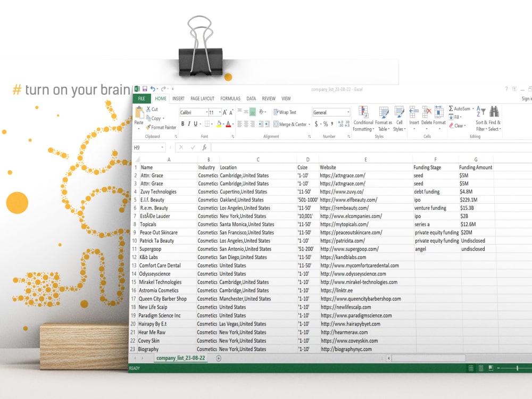Switch to the FORMULAS tab
The image size is (532, 399).
(230, 98)
